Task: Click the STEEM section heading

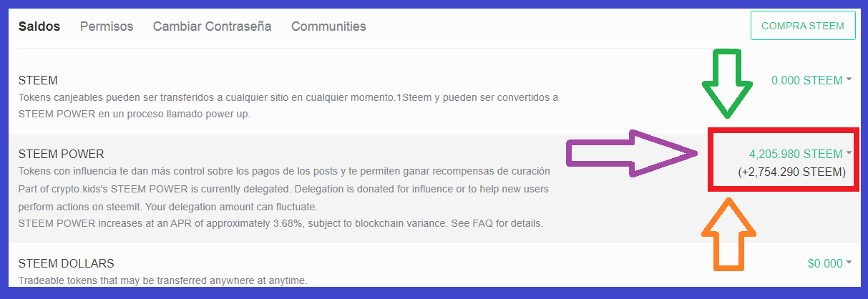Action: 38,80
